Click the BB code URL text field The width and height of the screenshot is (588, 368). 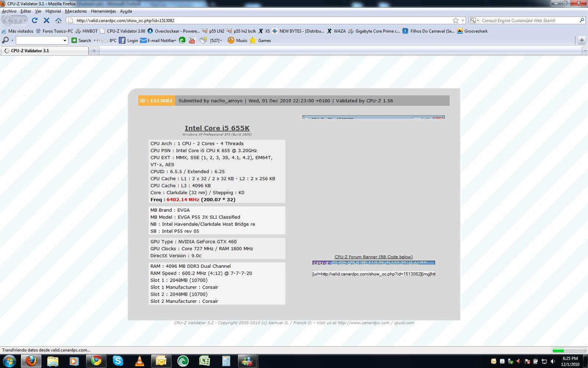coord(373,274)
